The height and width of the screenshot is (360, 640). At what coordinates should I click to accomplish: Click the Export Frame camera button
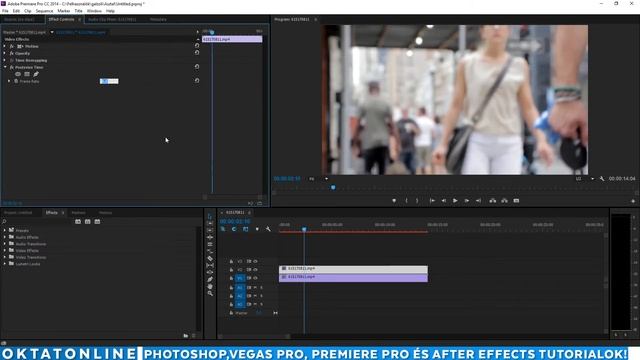[516, 201]
